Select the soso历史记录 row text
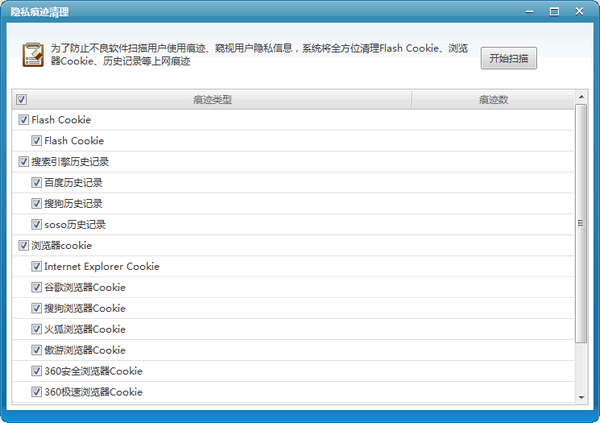 pyautogui.click(x=75, y=224)
